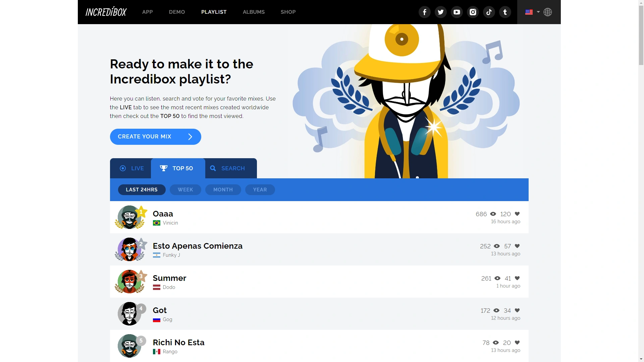
Task: Open the TikTok icon in header
Action: point(489,12)
